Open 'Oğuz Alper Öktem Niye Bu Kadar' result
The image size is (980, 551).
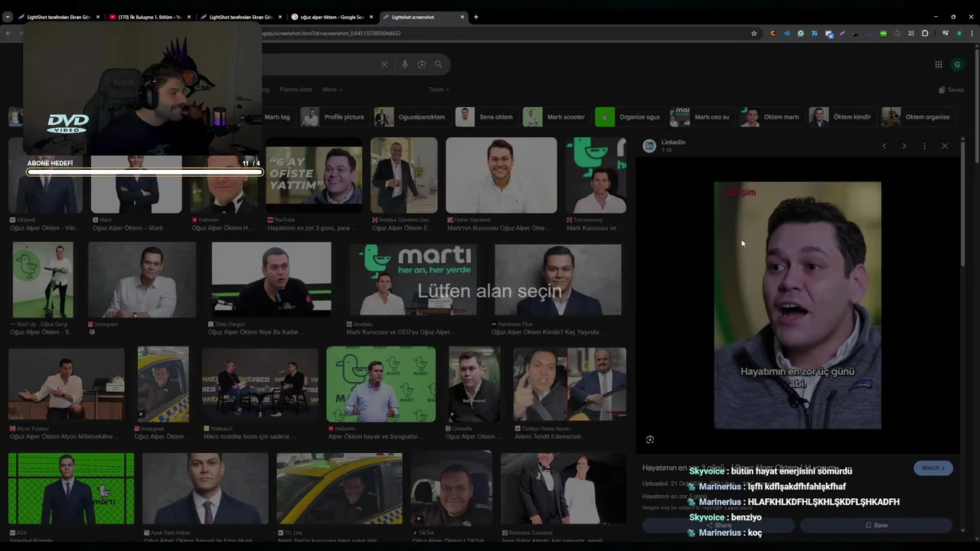pos(256,332)
